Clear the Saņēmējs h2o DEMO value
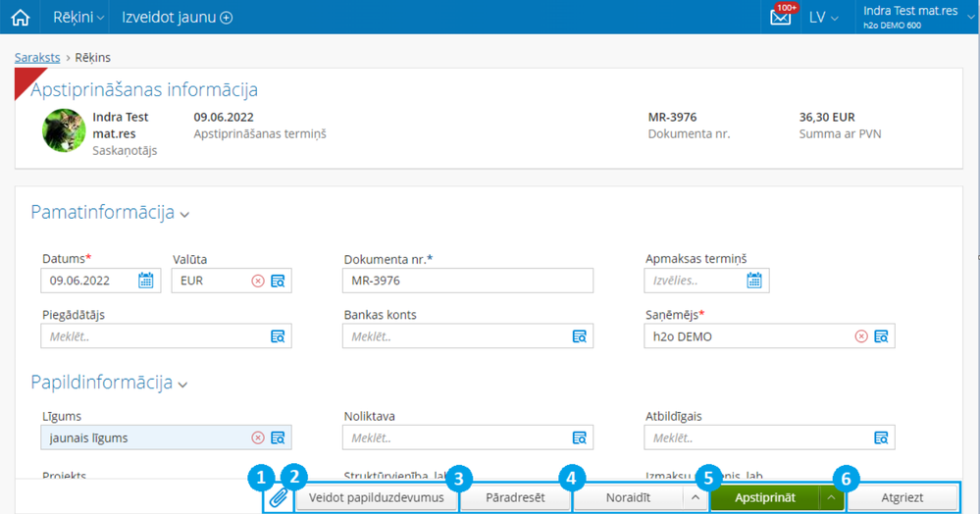Image resolution: width=980 pixels, height=514 pixels. [x=861, y=336]
